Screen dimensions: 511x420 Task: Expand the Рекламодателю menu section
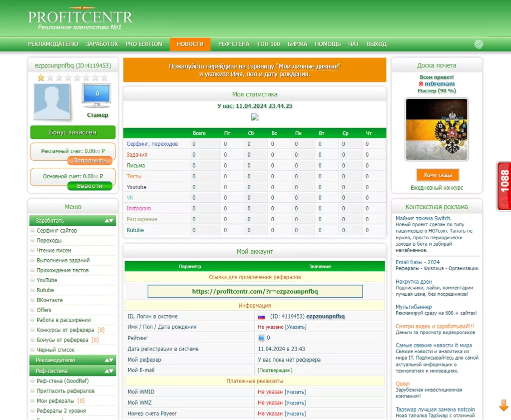109,361
